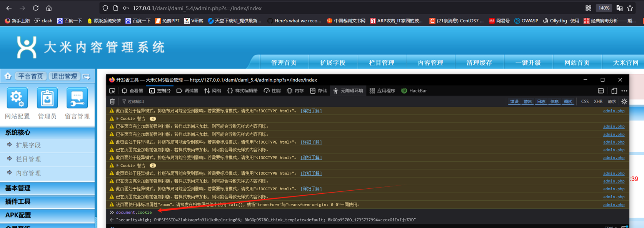Switch to the 应用程序 application tab

click(382, 91)
